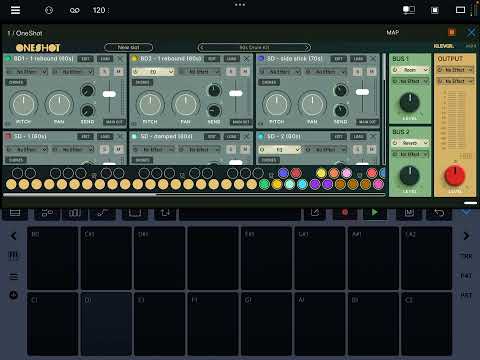Show previous pad page with left arrow
Viewport: 480px width, 360px height.
[14, 236]
